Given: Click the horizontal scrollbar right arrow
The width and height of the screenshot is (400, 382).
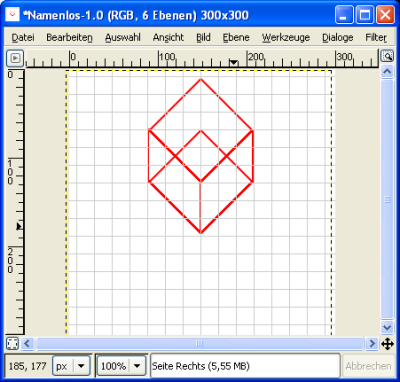Looking at the screenshot, I should point(372,343).
